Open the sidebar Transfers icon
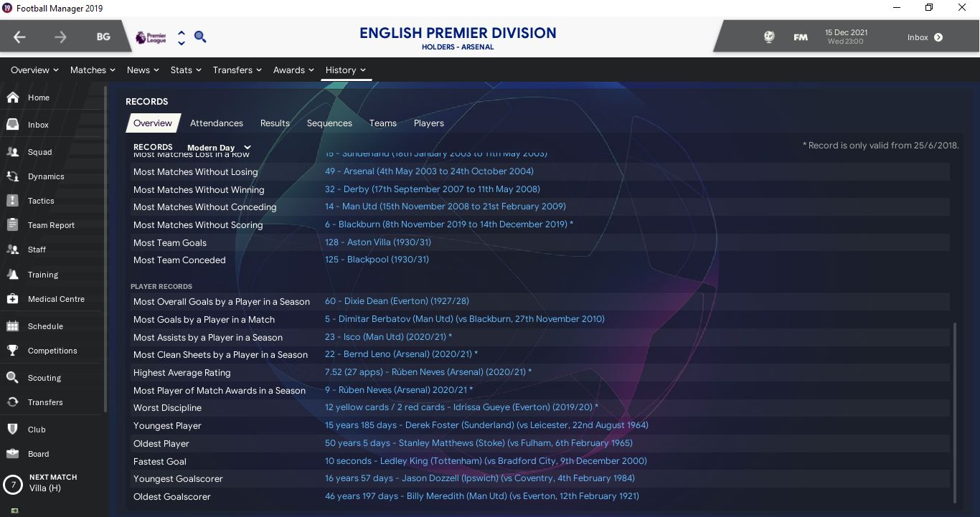The height and width of the screenshot is (517, 980). click(x=12, y=402)
